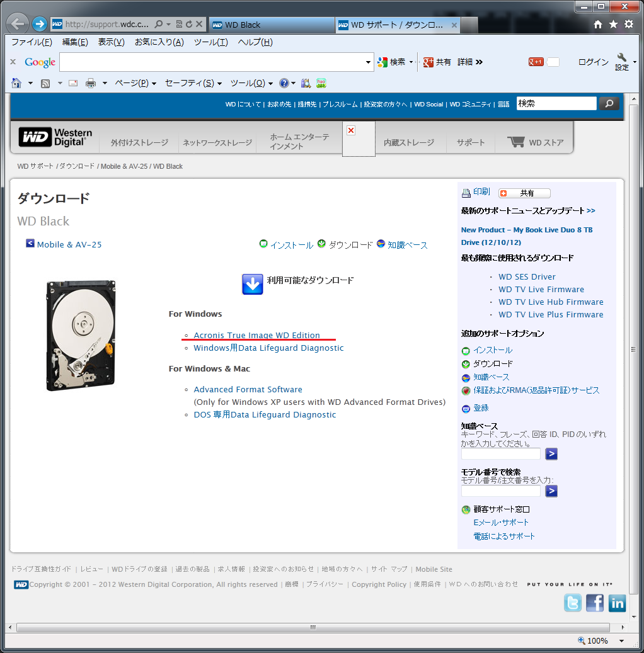Image resolution: width=644 pixels, height=653 pixels.
Task: Click the WD Black hard drive image
Action: click(x=81, y=336)
